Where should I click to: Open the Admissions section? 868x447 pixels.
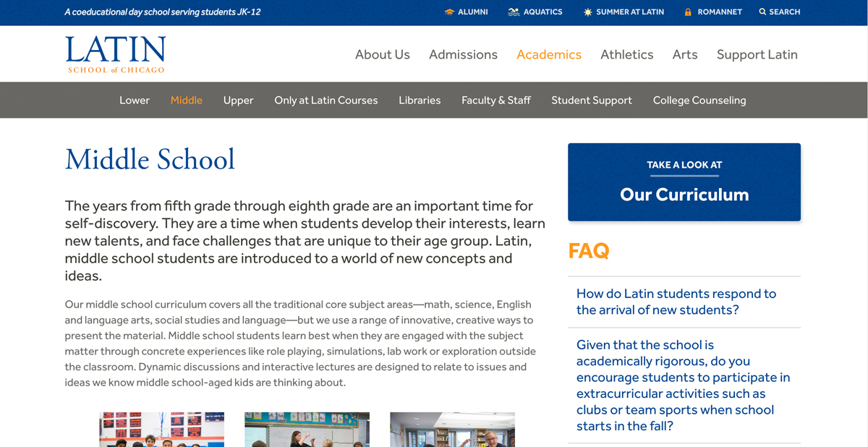coord(463,54)
